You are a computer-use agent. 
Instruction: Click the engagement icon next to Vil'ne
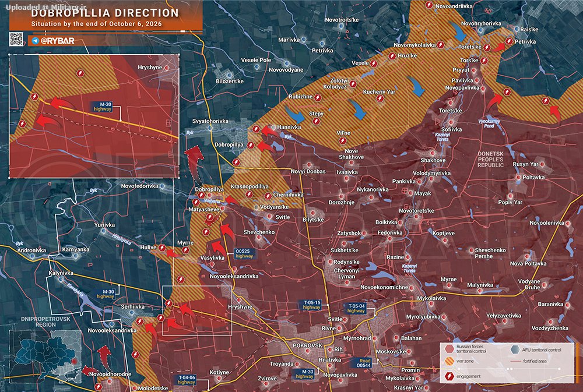[x=342, y=141]
